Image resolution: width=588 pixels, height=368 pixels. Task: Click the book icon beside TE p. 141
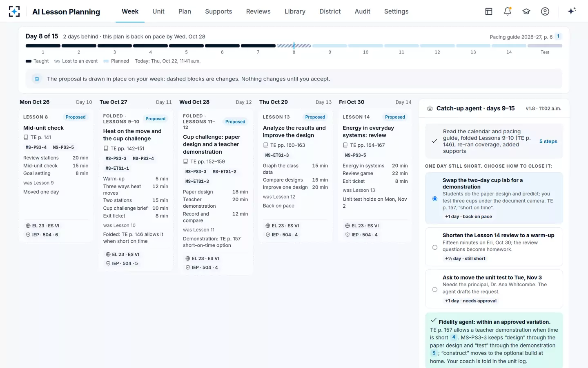[x=26, y=137]
